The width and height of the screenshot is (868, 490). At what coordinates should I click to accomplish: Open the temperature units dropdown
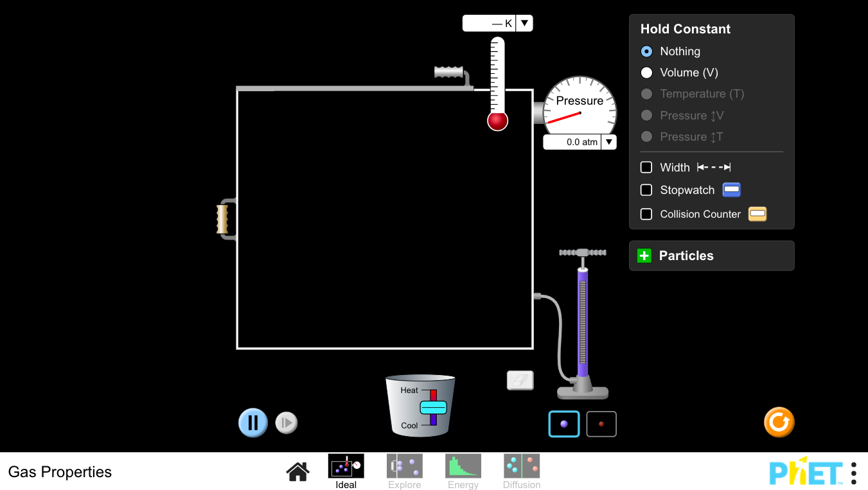click(524, 22)
